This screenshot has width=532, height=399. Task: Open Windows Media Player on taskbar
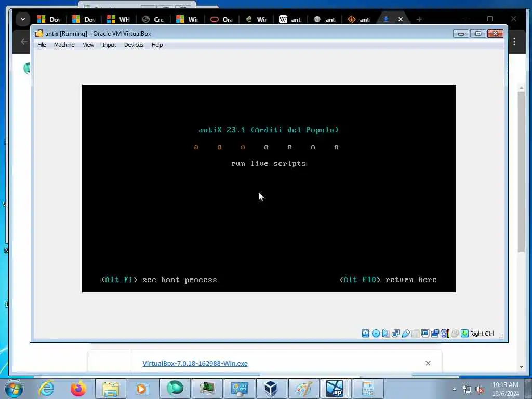(x=142, y=389)
